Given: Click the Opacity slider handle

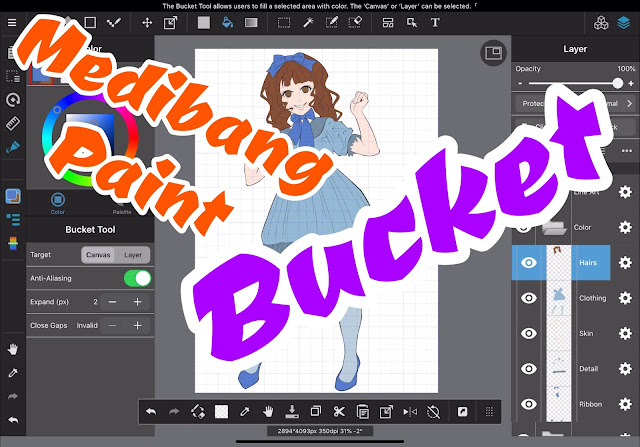Looking at the screenshot, I should [618, 83].
